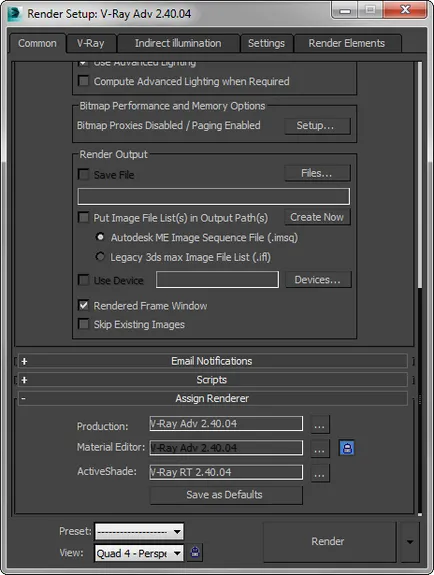
Task: Enable the Use Device checkbox
Action: click(84, 280)
